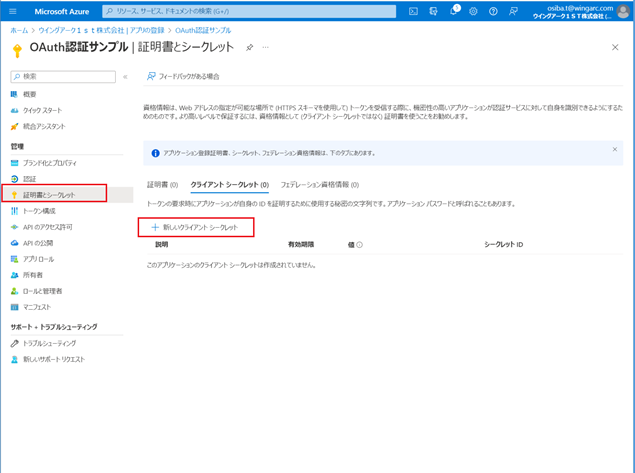This screenshot has width=635, height=473.
Task: Open the help question mark icon
Action: click(x=493, y=11)
